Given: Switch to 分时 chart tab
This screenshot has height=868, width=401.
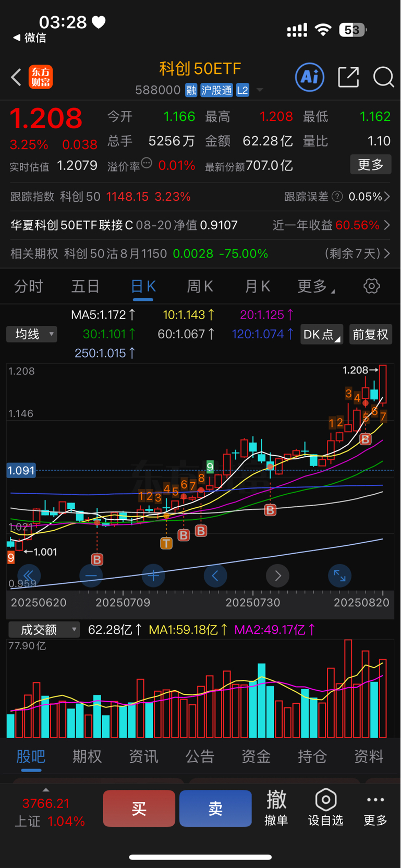Looking at the screenshot, I should click(x=28, y=286).
